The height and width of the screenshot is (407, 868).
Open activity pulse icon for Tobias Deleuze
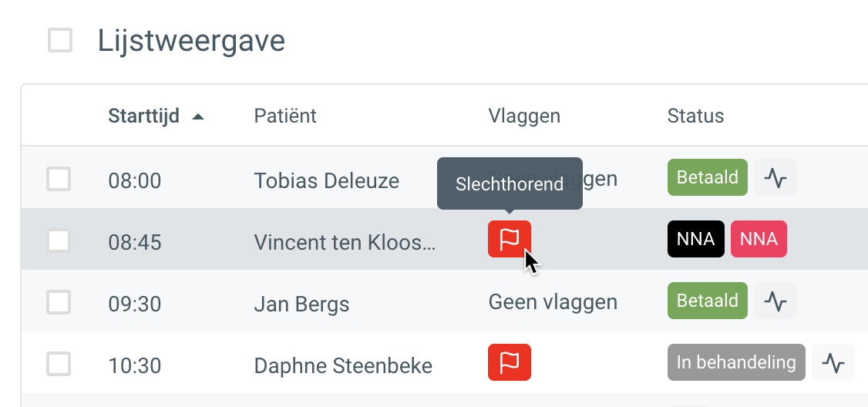775,177
